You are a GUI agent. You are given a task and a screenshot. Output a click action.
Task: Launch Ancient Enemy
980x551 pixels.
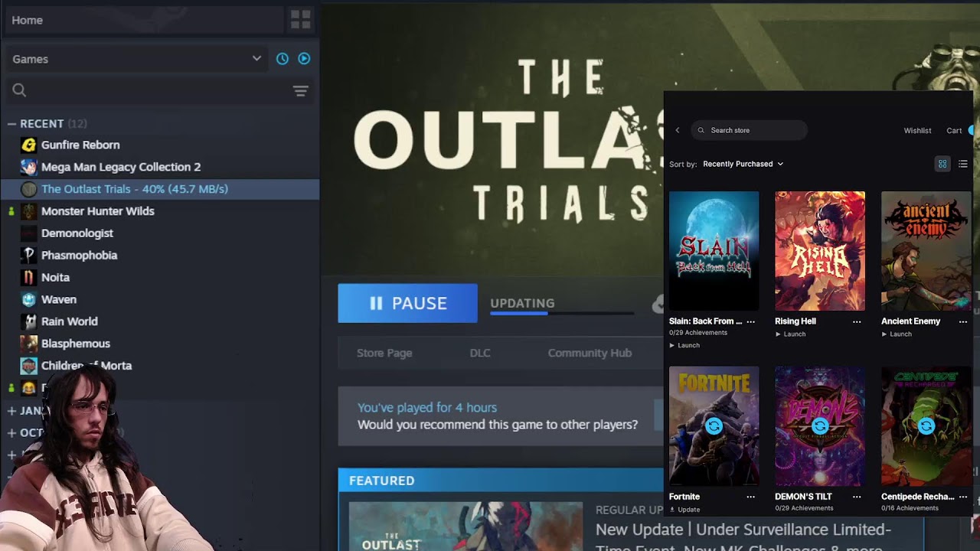(x=897, y=334)
